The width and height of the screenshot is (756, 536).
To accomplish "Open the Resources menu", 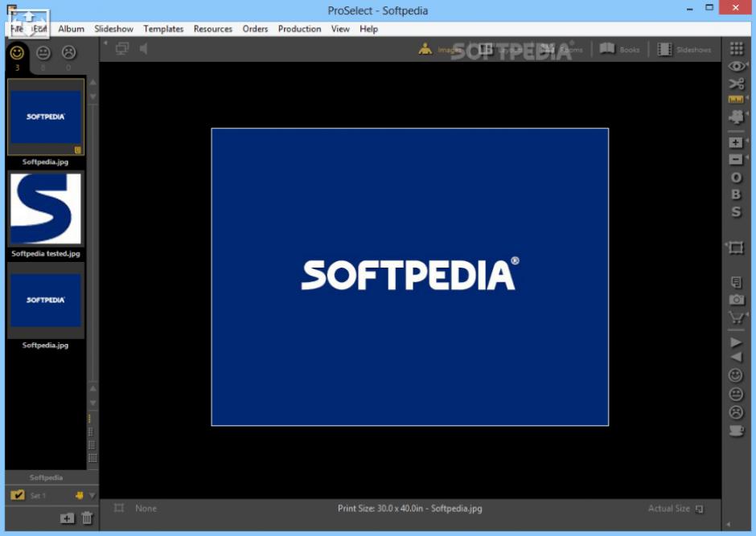I will click(212, 29).
